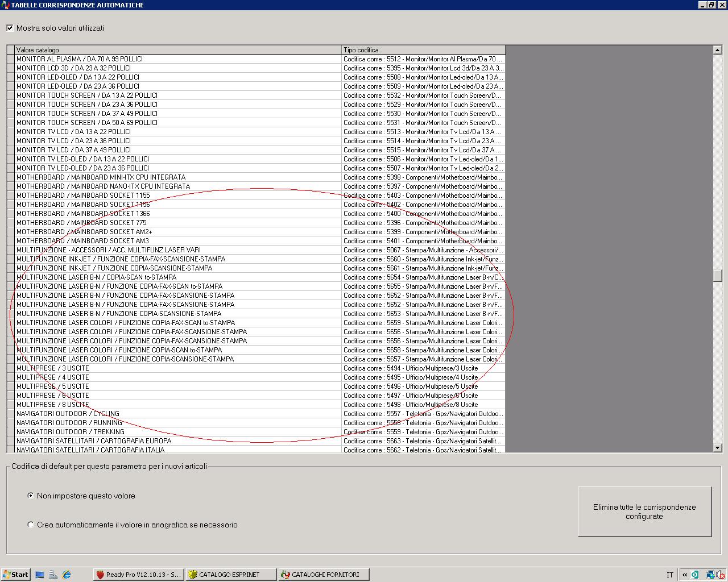
Task: Expand hidden system tray icons chevron
Action: click(685, 575)
